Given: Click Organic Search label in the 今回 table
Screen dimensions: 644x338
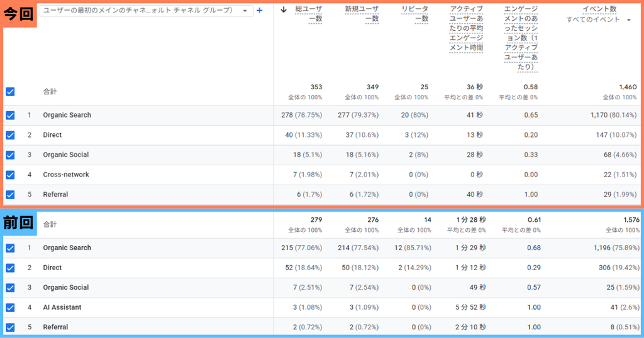Looking at the screenshot, I should point(67,115).
